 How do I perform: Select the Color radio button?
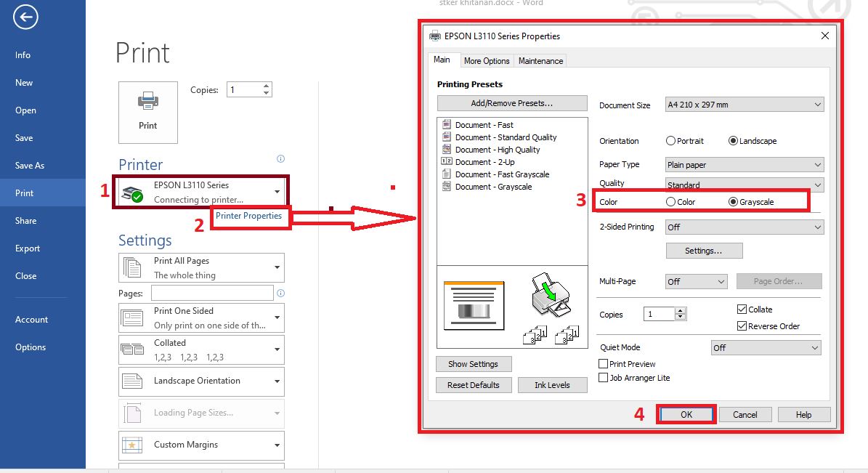coord(670,201)
